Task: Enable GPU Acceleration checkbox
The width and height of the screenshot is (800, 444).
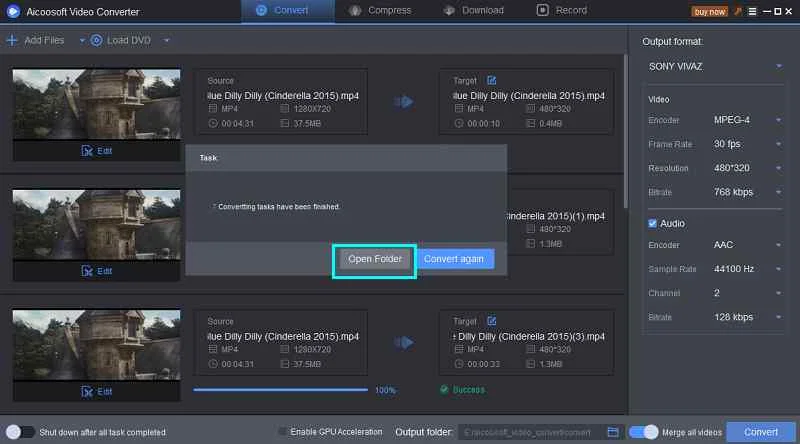Action: click(282, 432)
